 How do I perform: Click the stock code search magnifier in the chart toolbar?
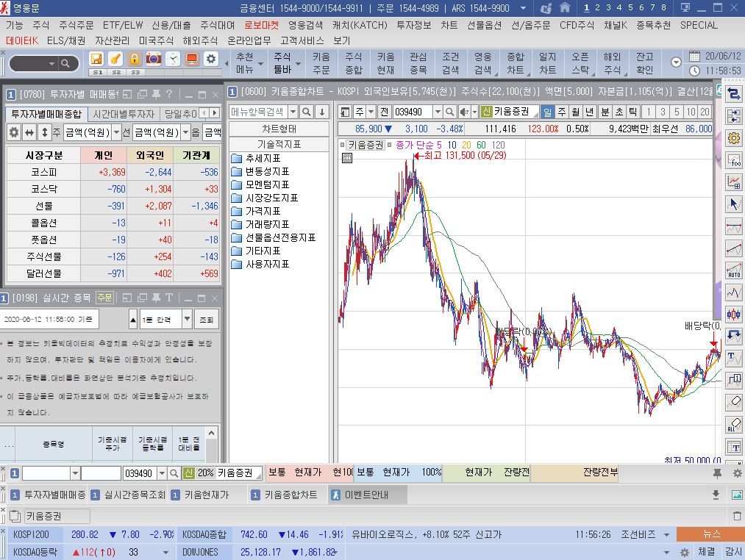click(450, 112)
